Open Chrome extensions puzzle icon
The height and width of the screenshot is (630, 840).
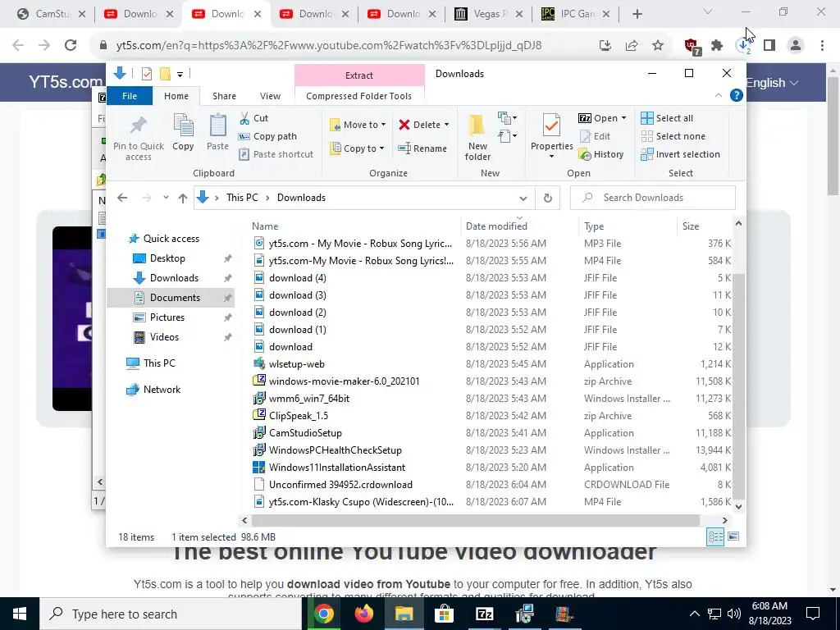pyautogui.click(x=717, y=46)
